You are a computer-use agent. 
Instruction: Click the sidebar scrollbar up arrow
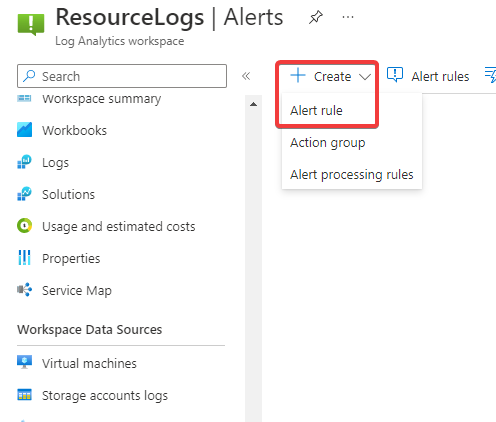253,104
